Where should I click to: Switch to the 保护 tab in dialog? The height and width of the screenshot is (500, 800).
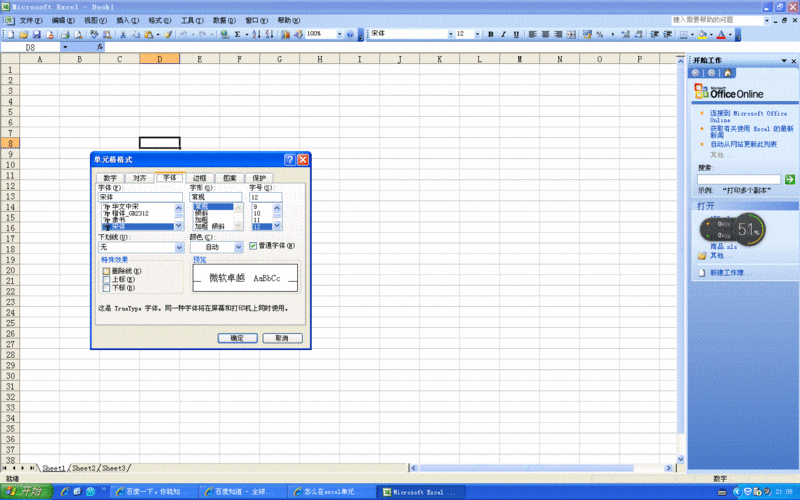259,178
